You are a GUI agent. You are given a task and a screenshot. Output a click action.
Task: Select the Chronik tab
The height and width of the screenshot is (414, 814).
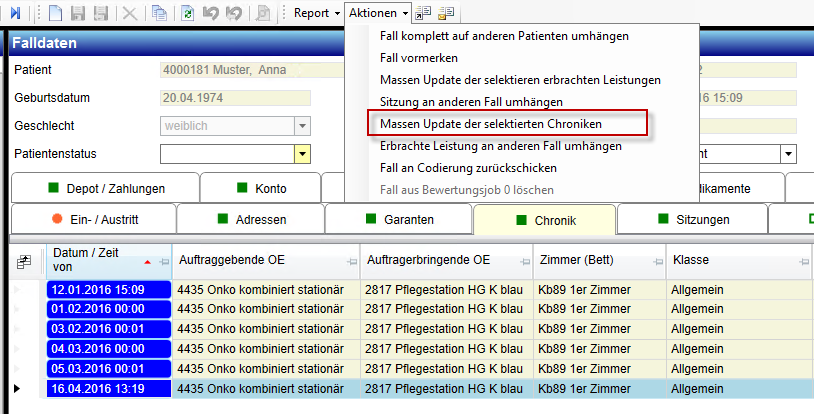[x=545, y=220]
